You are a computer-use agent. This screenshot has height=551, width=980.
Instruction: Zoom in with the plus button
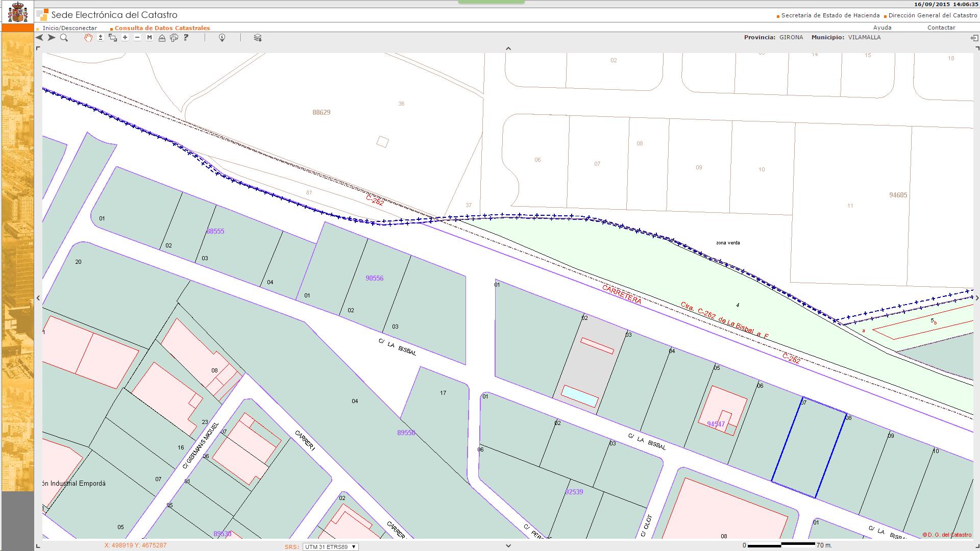click(125, 38)
